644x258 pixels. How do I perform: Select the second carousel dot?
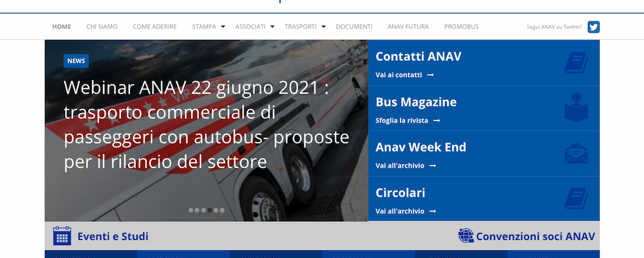click(197, 210)
